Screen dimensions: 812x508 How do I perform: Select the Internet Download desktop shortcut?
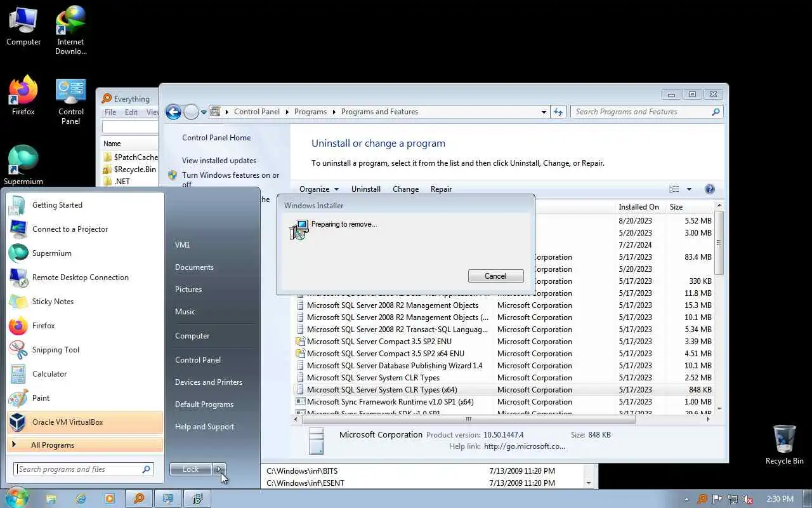70,30
